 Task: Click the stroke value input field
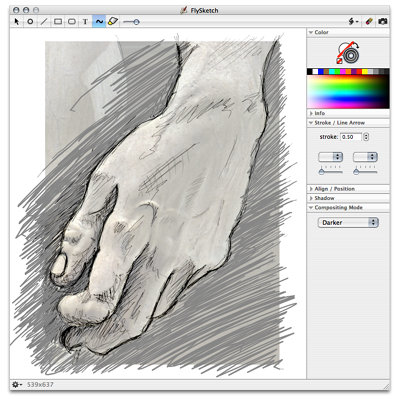(351, 137)
